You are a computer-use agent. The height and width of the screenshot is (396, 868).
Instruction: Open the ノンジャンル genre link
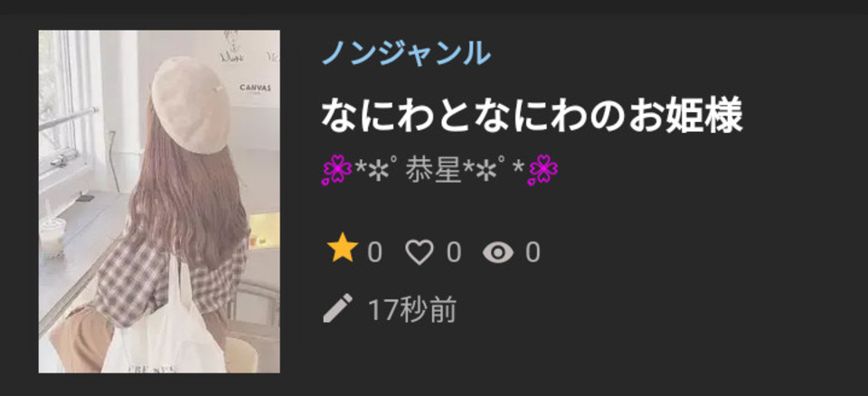[x=406, y=53]
